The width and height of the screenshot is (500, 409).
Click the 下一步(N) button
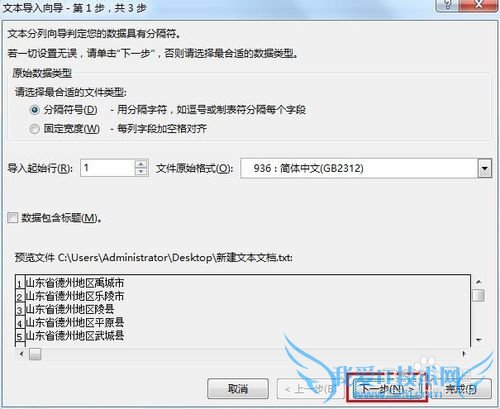coord(387,389)
